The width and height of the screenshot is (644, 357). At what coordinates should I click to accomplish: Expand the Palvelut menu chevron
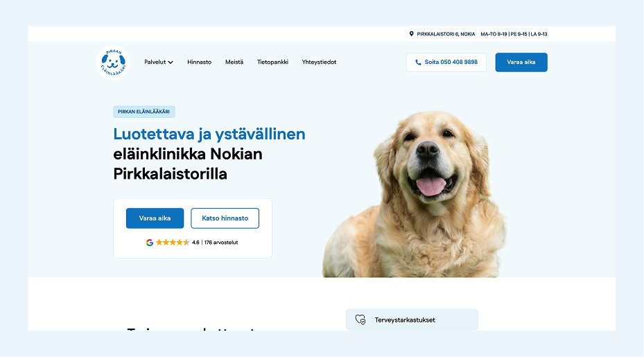click(171, 62)
